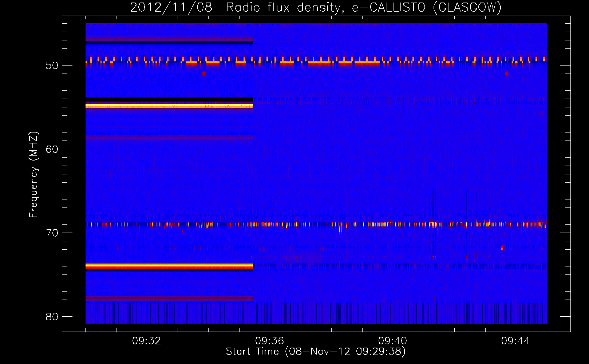589x364 pixels.
Task: Click the 'Frequency (MHZ)' axis label
Action: point(33,175)
